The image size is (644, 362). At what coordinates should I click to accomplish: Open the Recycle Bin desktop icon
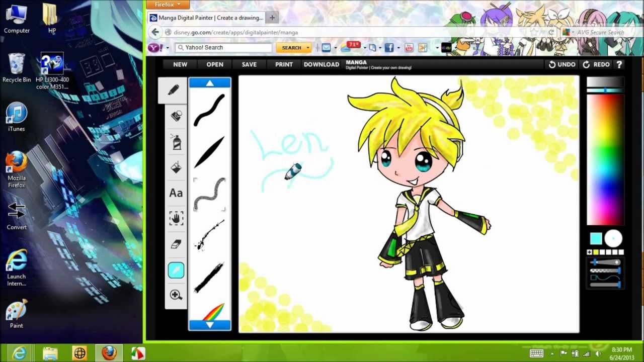tap(17, 68)
